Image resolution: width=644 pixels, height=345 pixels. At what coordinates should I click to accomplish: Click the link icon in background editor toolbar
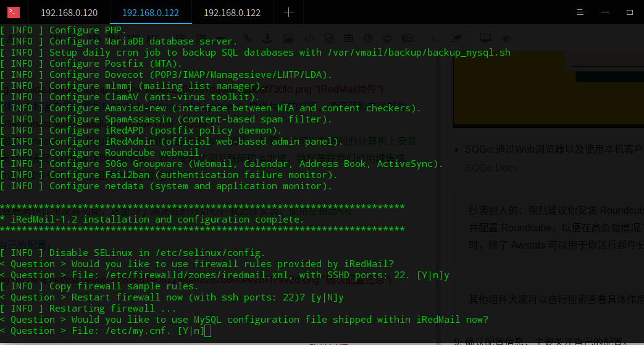click(x=247, y=38)
